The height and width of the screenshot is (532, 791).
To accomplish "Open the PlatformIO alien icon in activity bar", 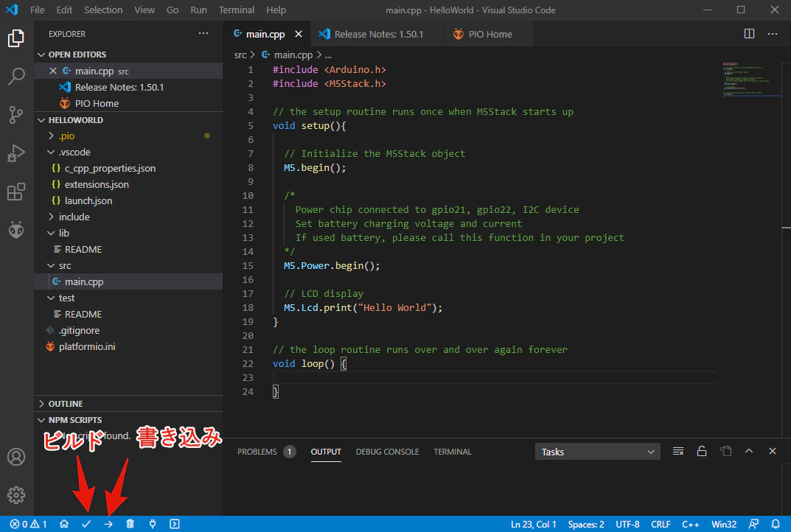I will pyautogui.click(x=16, y=230).
